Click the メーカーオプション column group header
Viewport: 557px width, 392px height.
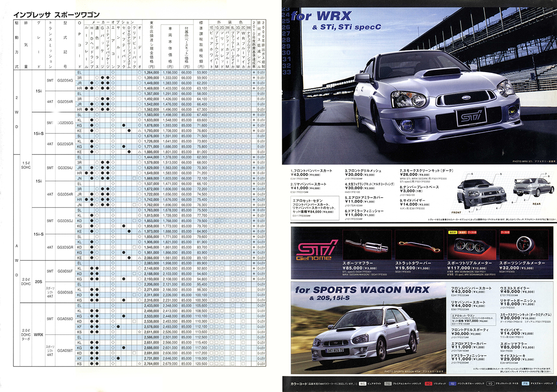(113, 22)
